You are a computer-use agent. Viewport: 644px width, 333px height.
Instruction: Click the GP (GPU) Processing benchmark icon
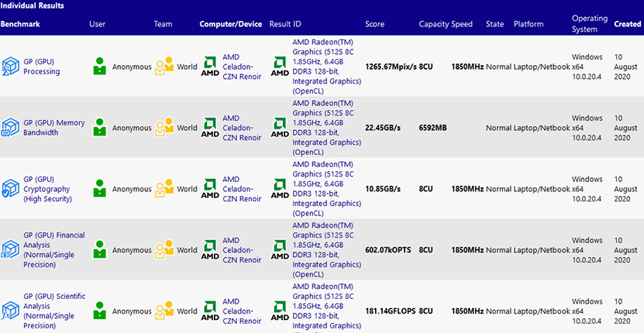click(x=11, y=67)
